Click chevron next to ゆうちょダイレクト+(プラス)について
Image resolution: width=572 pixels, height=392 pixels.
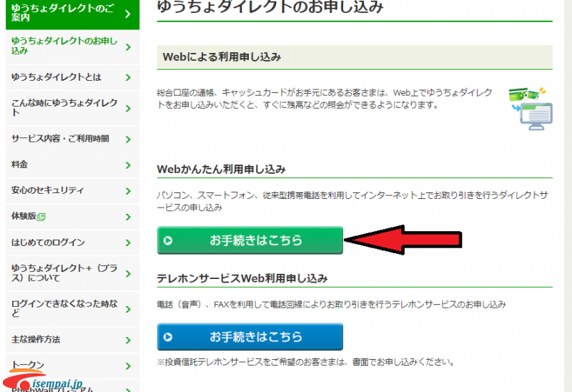[x=128, y=274]
